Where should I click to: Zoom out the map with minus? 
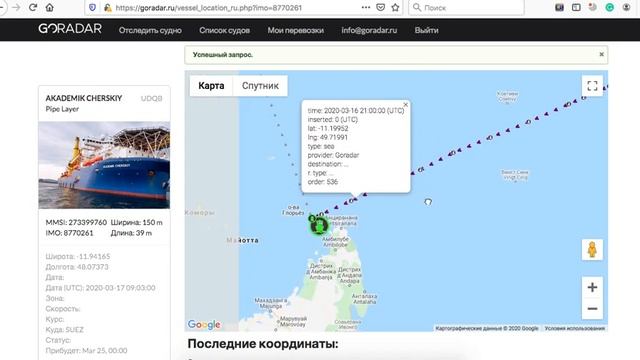point(592,309)
